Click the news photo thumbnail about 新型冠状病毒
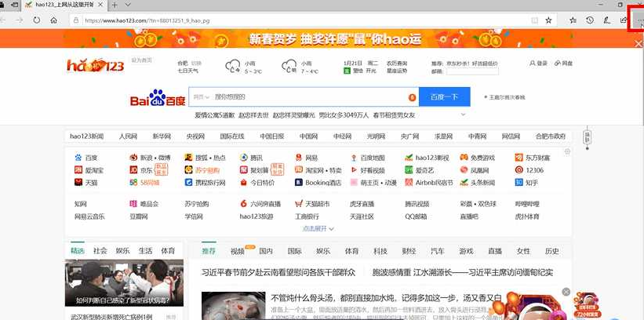 pyautogui.click(x=124, y=283)
